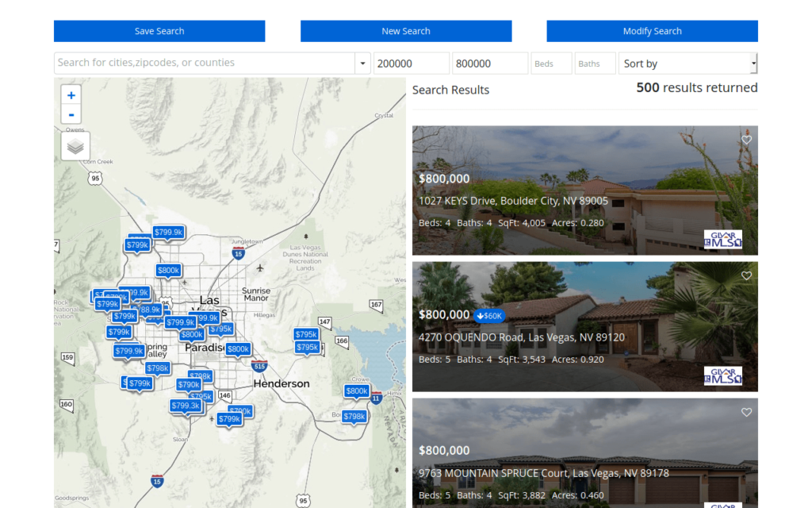Zoom out on the map
Viewport: 812px width, 508px height.
71,114
